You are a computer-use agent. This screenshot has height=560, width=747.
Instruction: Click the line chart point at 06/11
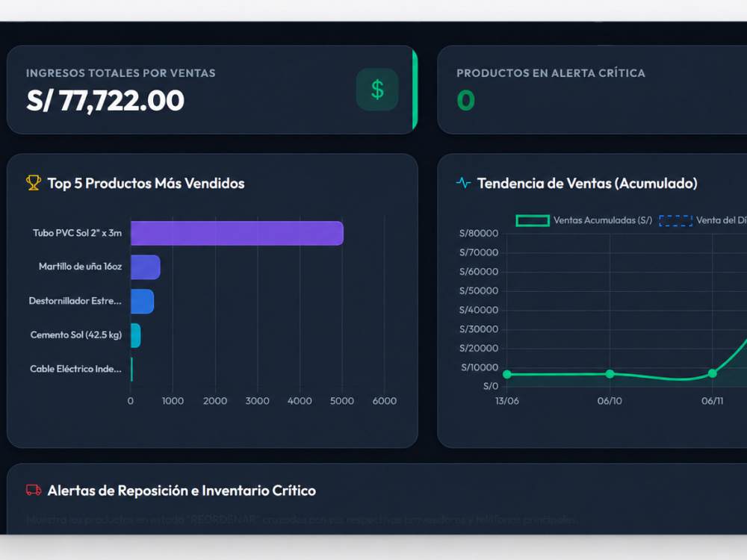tap(712, 373)
